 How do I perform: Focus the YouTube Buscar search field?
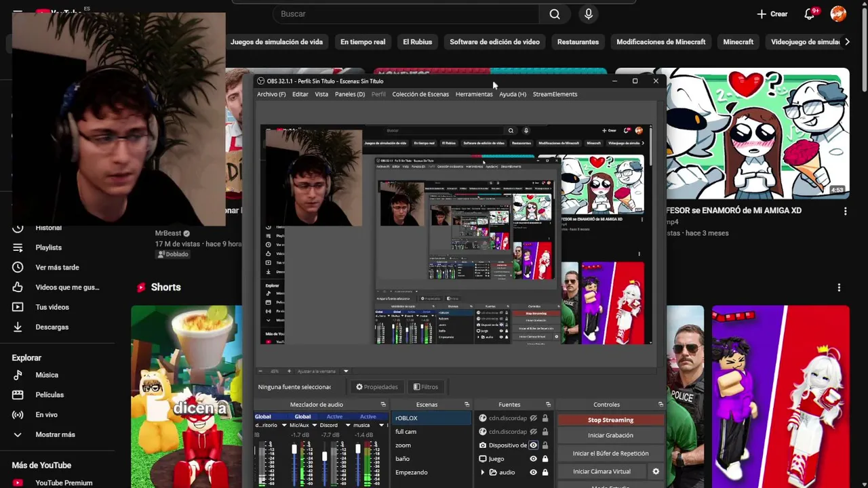[x=407, y=14]
